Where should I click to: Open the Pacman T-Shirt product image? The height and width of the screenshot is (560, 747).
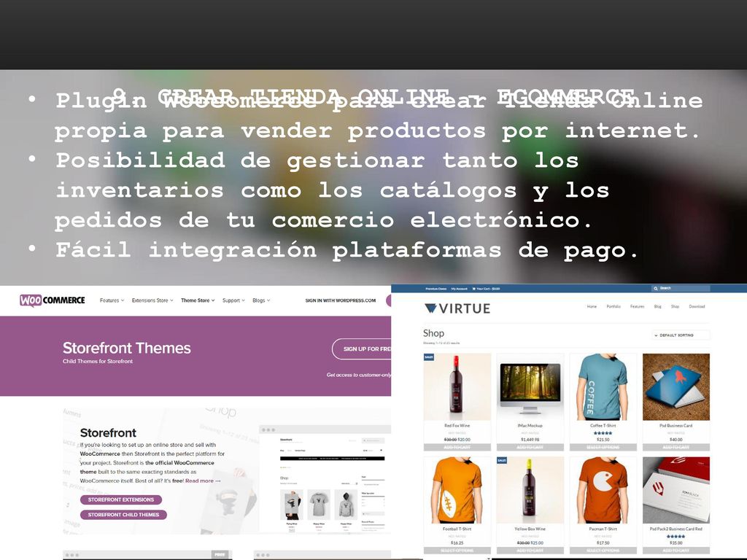603,491
